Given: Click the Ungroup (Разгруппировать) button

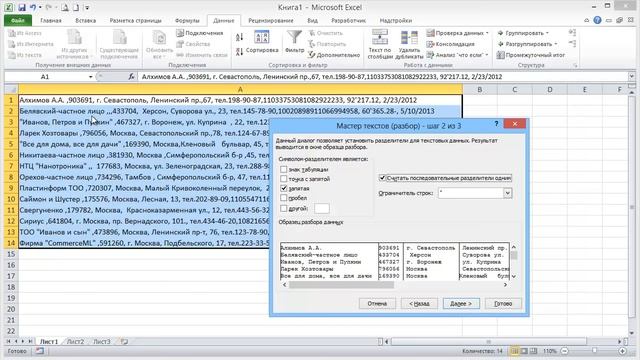Looking at the screenshot, I should coord(527,44).
